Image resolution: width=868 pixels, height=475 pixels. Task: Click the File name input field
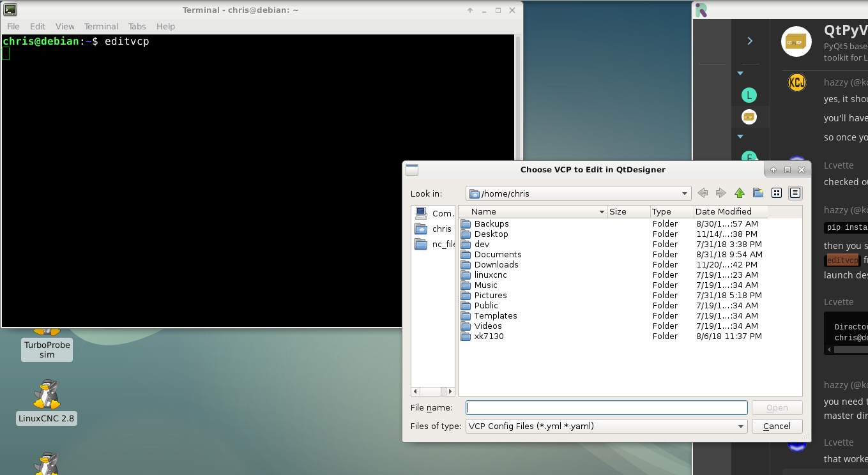pos(606,407)
